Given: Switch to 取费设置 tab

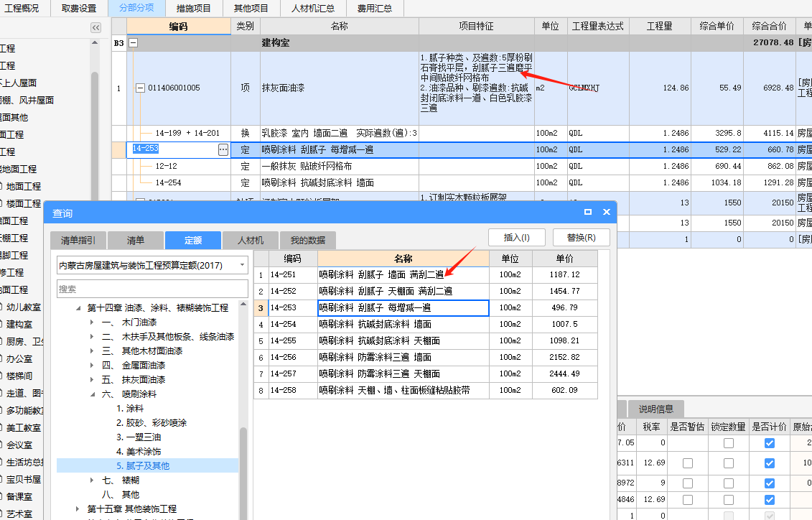Looking at the screenshot, I should click(79, 9).
